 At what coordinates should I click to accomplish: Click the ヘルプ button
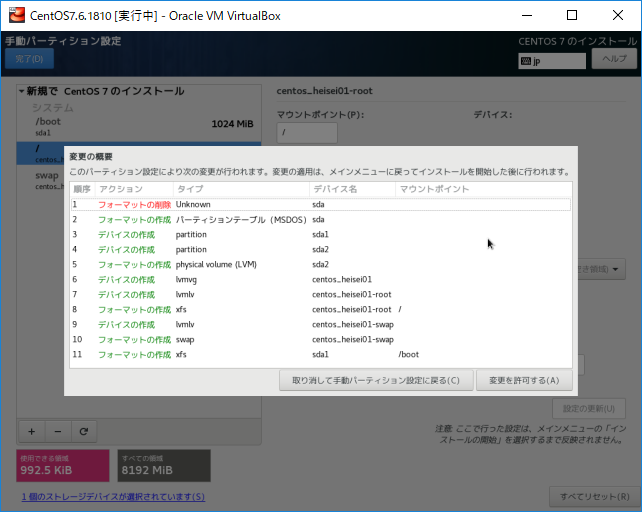click(614, 59)
